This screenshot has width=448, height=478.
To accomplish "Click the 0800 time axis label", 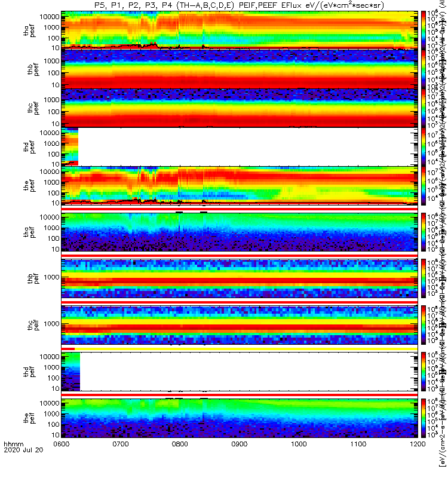I will pos(180,444).
